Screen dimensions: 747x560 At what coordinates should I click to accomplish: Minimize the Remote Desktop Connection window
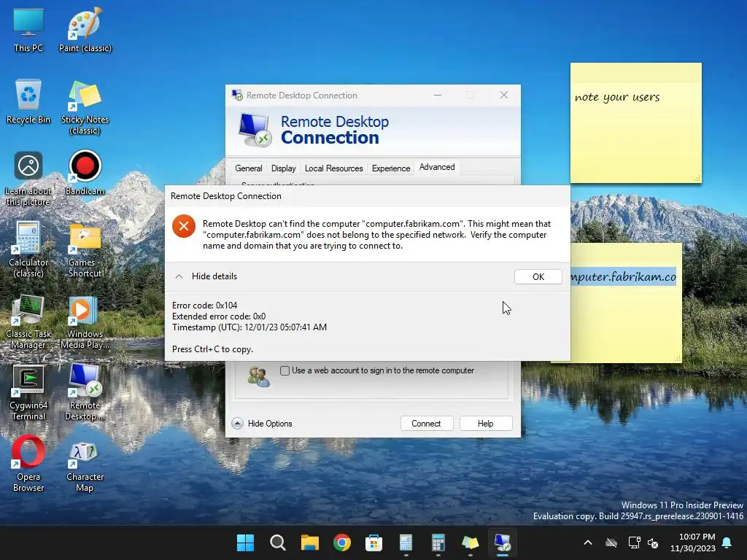pos(438,95)
